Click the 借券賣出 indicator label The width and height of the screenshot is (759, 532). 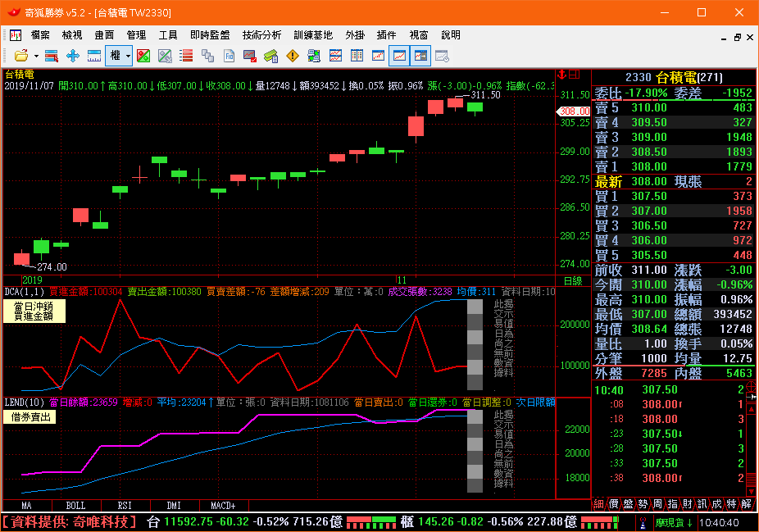tap(30, 416)
